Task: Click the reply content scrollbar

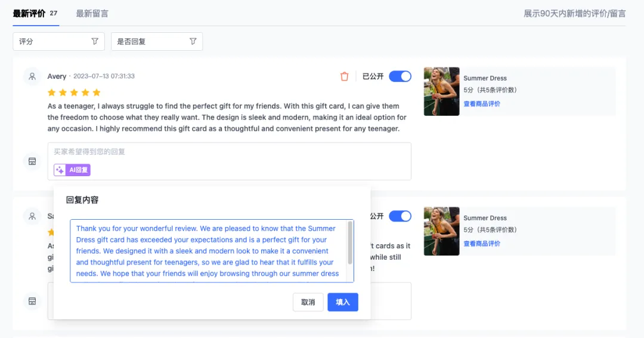Action: [350, 243]
